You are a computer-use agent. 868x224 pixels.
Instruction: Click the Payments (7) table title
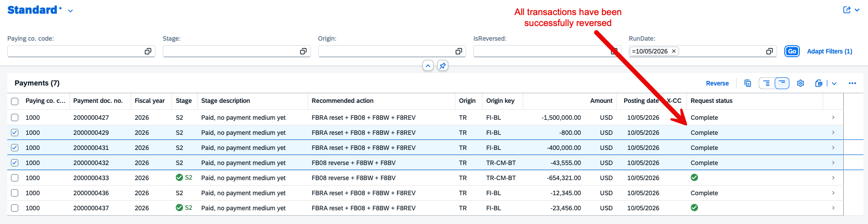[x=37, y=83]
